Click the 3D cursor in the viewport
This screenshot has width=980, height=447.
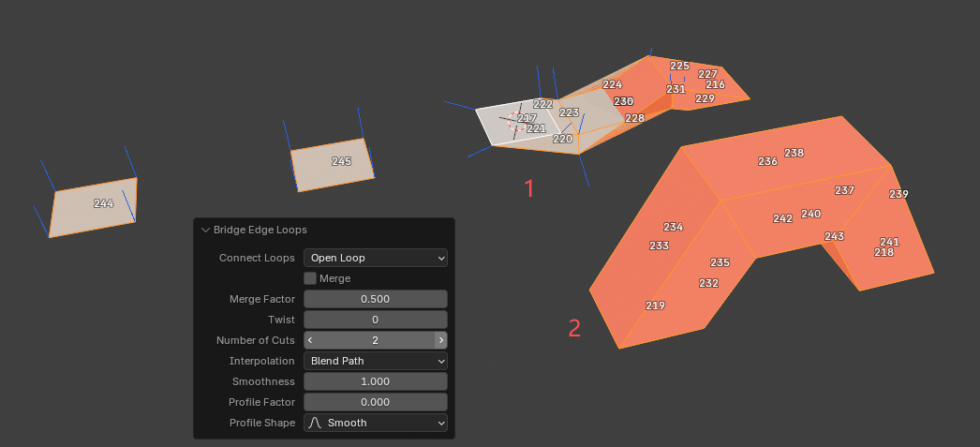[x=515, y=121]
